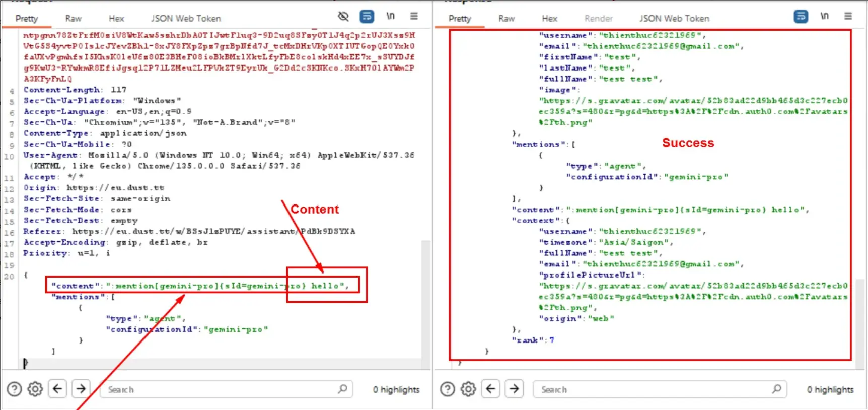
Task: Show response non-printable \n characters
Action: (x=824, y=17)
